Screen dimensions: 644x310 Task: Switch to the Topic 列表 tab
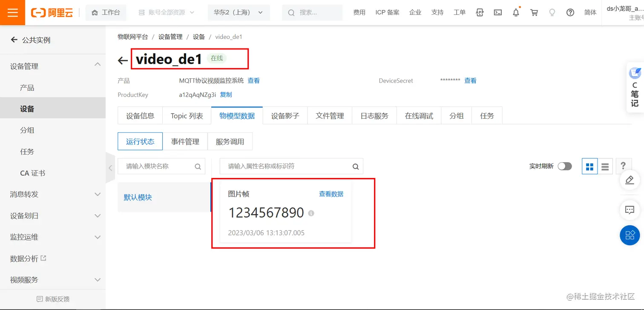(187, 116)
